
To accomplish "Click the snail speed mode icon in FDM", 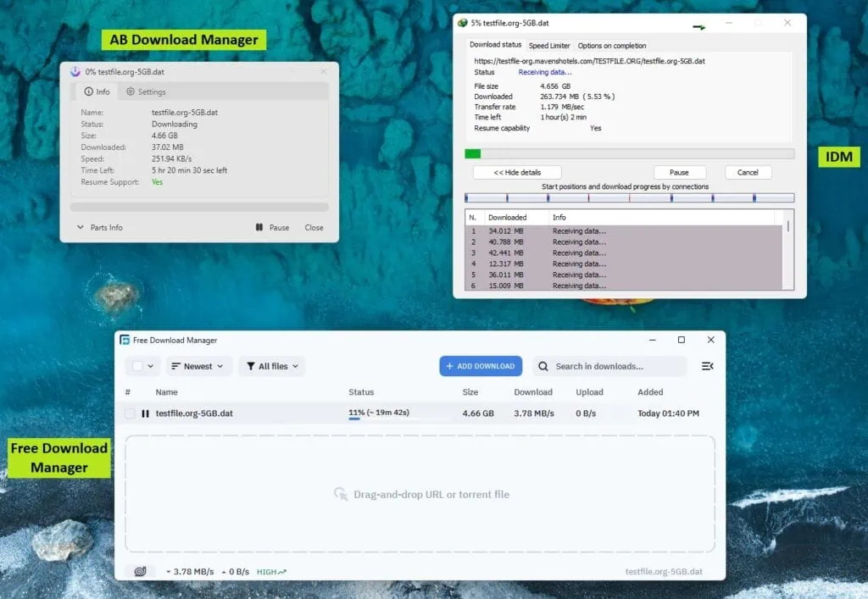I will click(x=140, y=571).
